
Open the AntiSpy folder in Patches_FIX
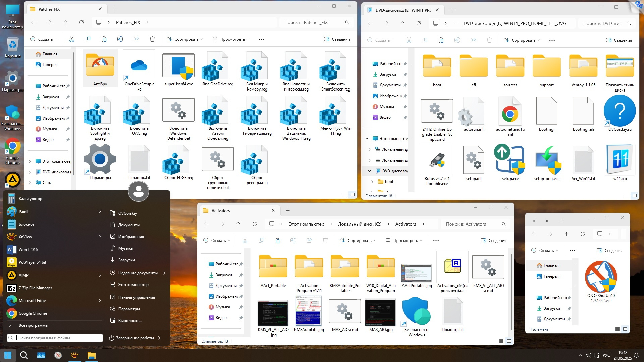100,67
